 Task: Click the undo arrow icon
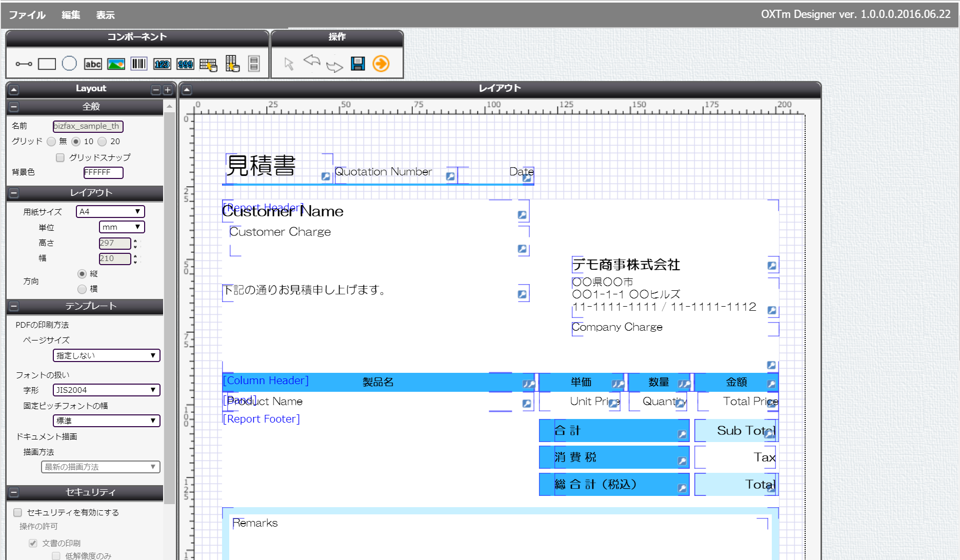[x=312, y=61]
